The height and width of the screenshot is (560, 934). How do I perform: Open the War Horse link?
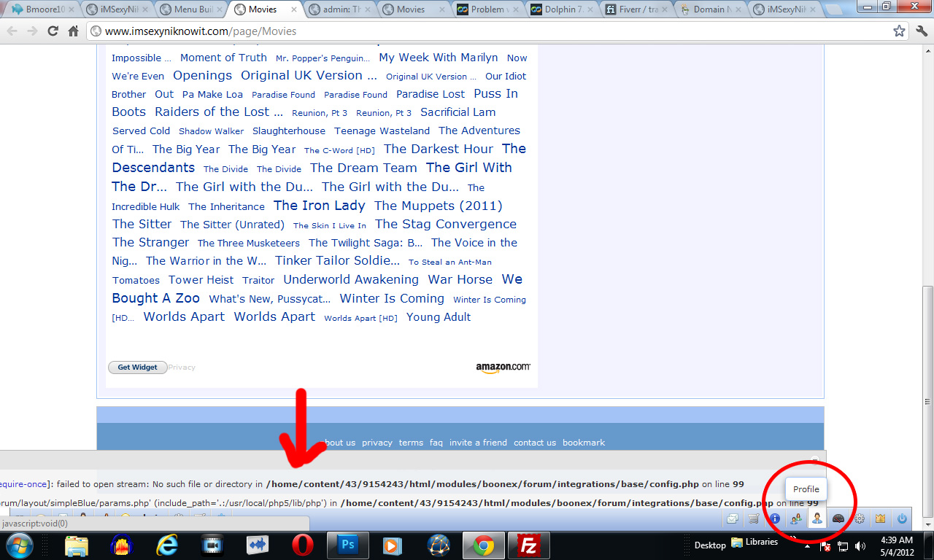[x=460, y=279]
